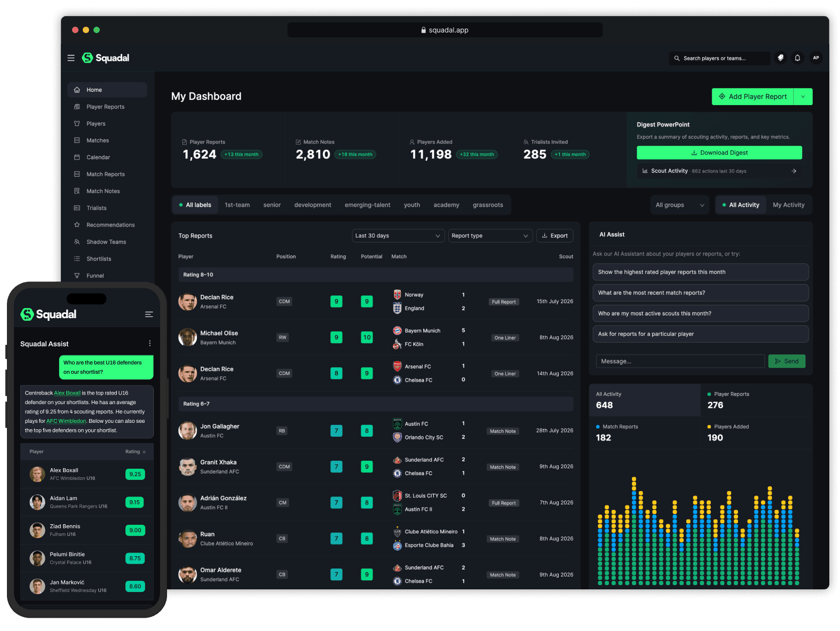Open Scout Activity arrow icon
Viewport: 840px width, 631px height.
click(x=794, y=171)
